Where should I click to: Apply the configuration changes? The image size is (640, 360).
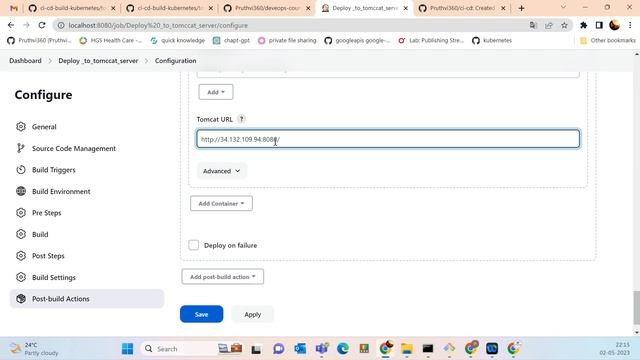(252, 314)
